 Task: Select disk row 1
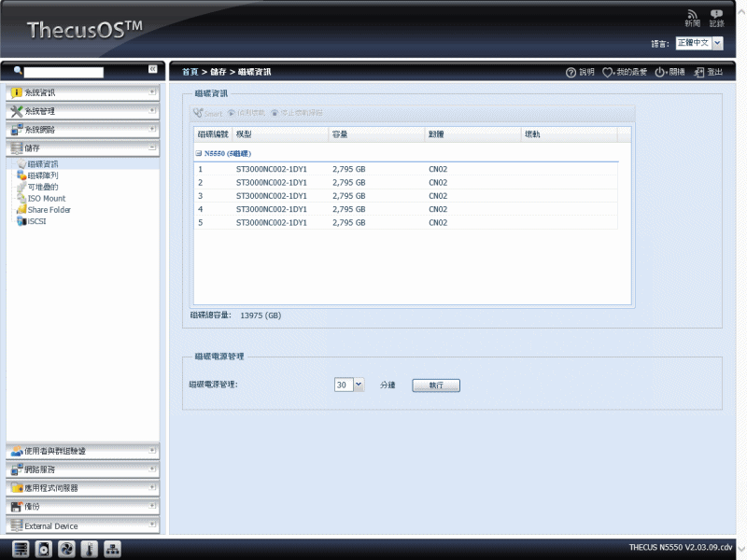[406, 169]
